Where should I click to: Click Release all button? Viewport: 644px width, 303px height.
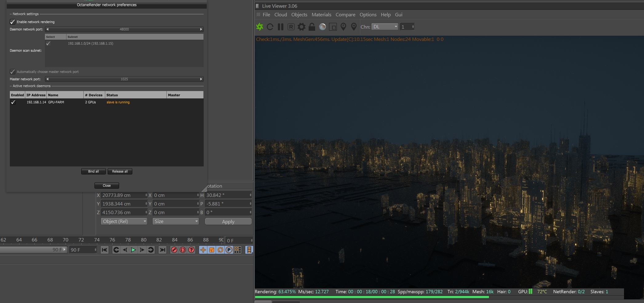pos(120,171)
